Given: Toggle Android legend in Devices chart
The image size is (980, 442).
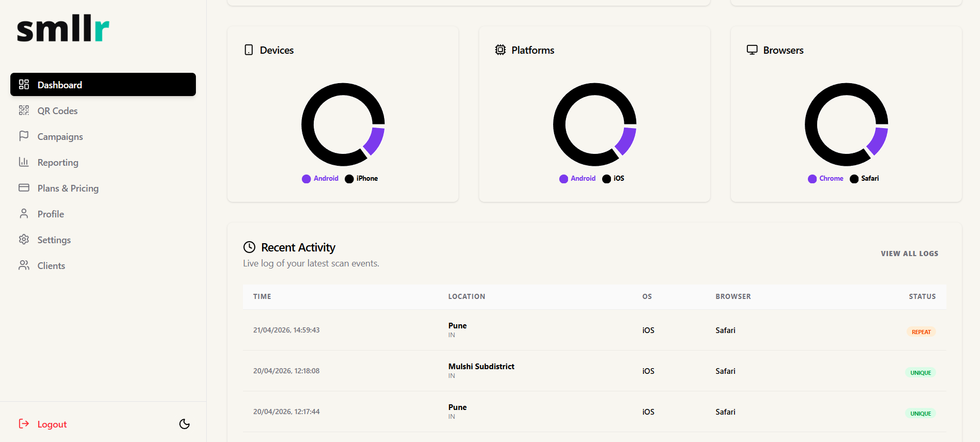Looking at the screenshot, I should click(320, 178).
